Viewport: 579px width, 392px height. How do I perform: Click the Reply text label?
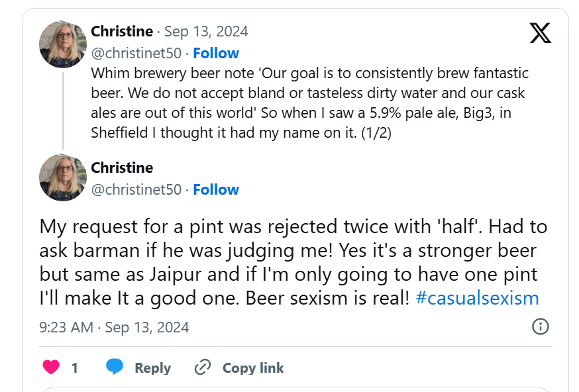[152, 368]
